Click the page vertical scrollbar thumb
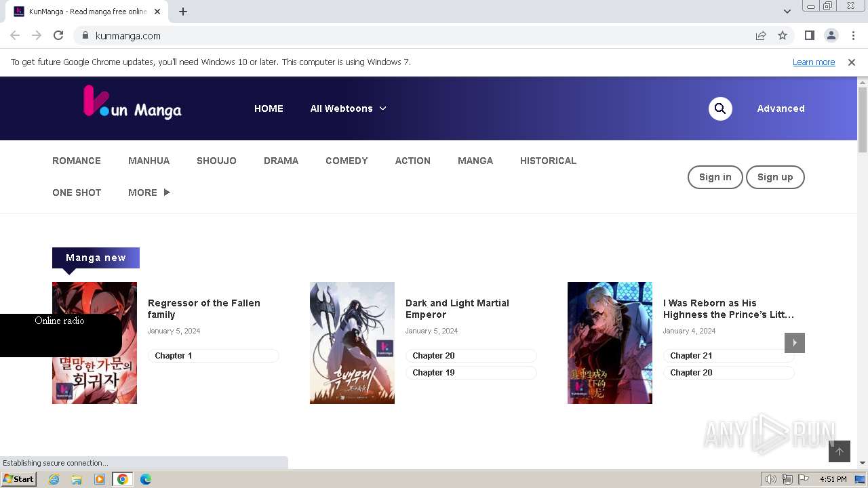 (863, 120)
